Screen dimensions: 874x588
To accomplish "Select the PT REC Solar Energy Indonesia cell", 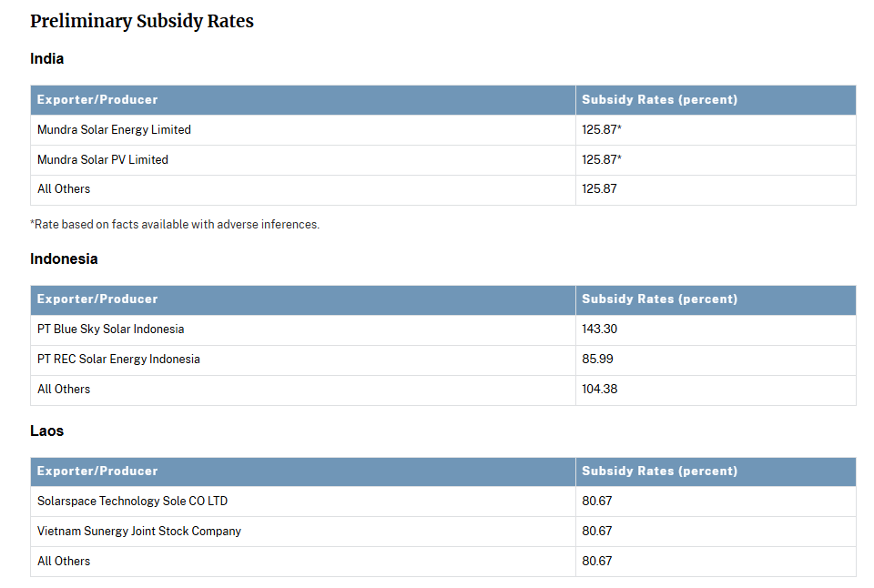I will click(x=118, y=360).
